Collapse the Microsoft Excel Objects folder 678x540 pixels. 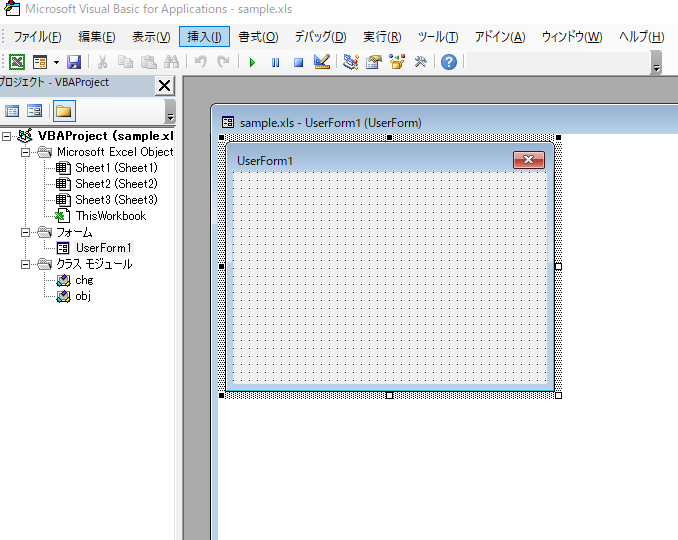[x=26, y=153]
